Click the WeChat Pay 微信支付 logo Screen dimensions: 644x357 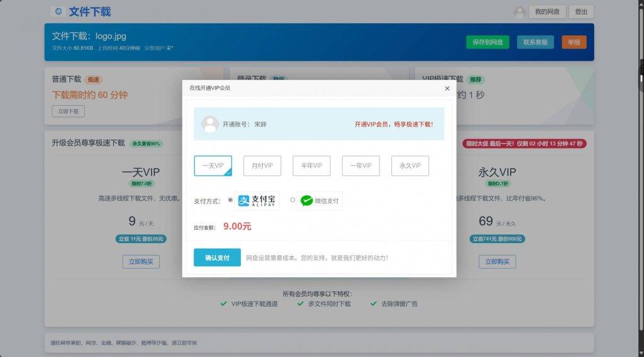click(x=319, y=201)
